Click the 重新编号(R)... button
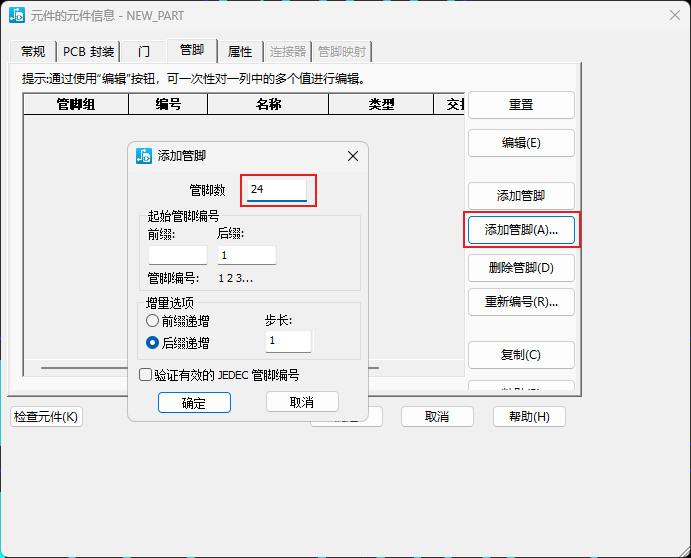691x558 pixels. coord(521,302)
